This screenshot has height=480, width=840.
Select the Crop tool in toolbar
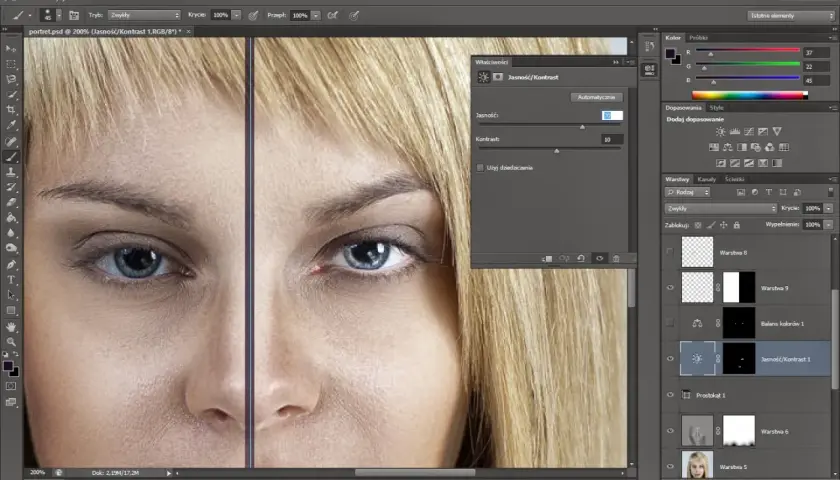point(11,110)
